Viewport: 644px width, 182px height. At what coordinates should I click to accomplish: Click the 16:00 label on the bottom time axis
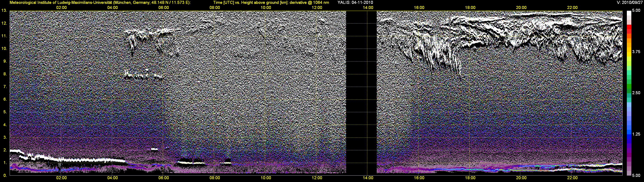tap(419, 178)
